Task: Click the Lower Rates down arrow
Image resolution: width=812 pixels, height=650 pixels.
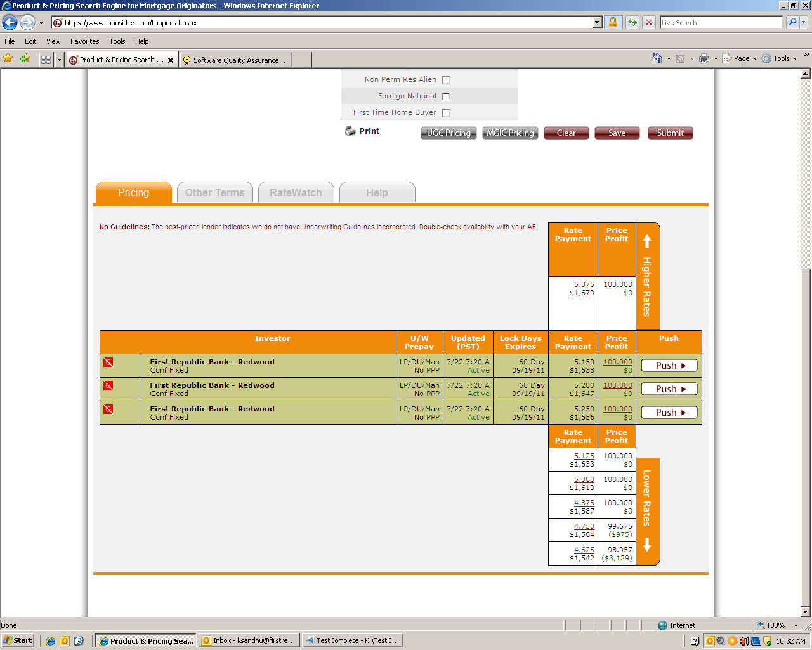Action: pyautogui.click(x=647, y=545)
